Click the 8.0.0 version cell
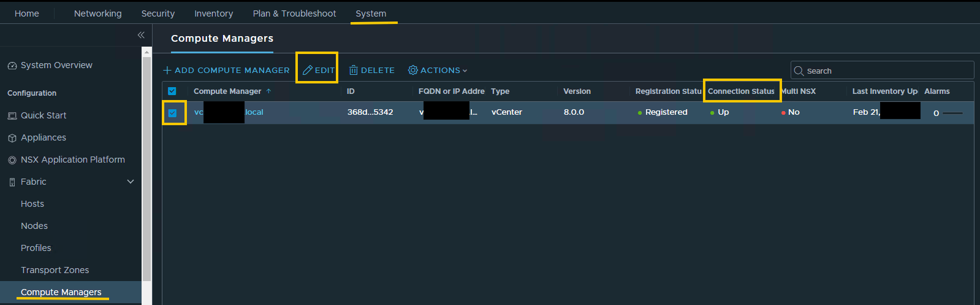980x305 pixels. point(574,112)
